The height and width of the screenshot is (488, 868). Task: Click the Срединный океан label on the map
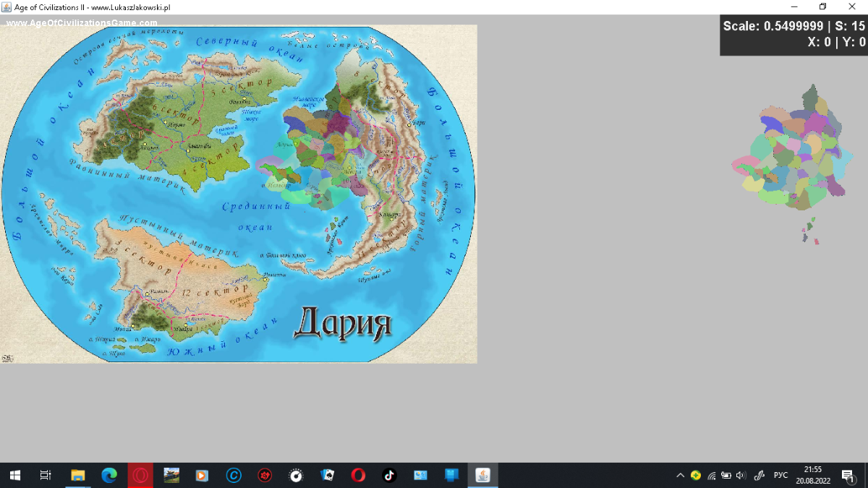tap(256, 216)
